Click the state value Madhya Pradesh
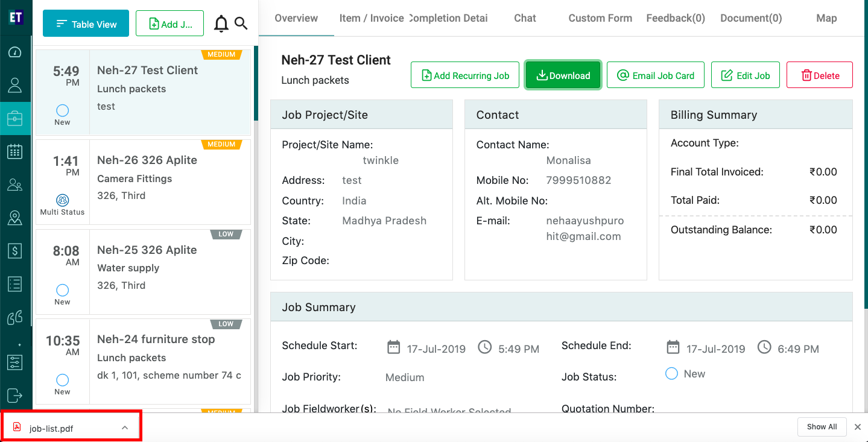The image size is (868, 442). (x=384, y=221)
